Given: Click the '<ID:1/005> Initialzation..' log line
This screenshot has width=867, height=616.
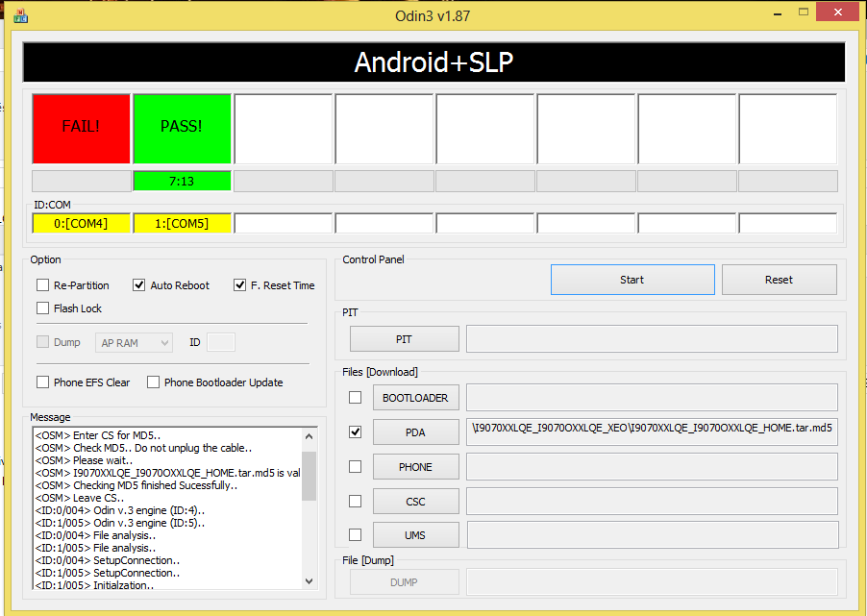Looking at the screenshot, I should (x=94, y=585).
